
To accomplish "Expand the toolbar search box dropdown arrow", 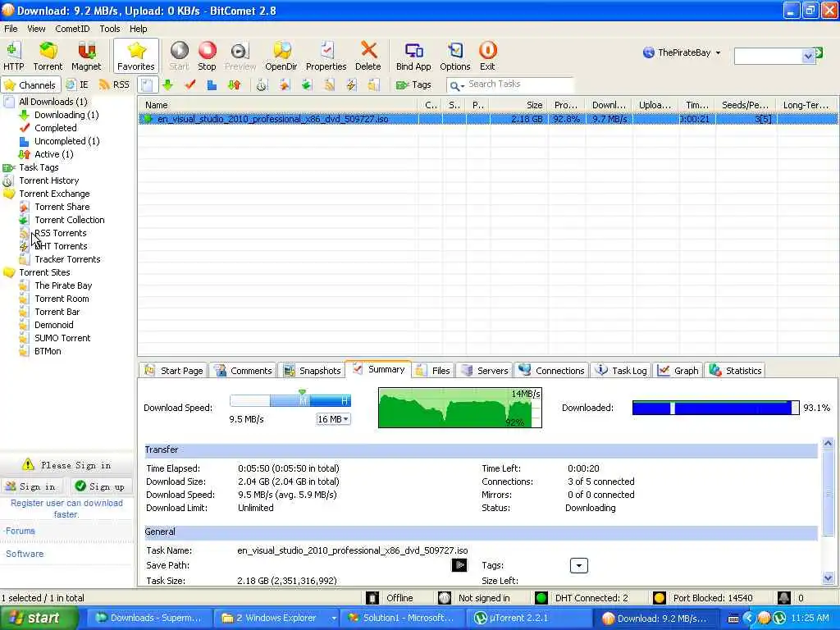I will click(x=808, y=56).
